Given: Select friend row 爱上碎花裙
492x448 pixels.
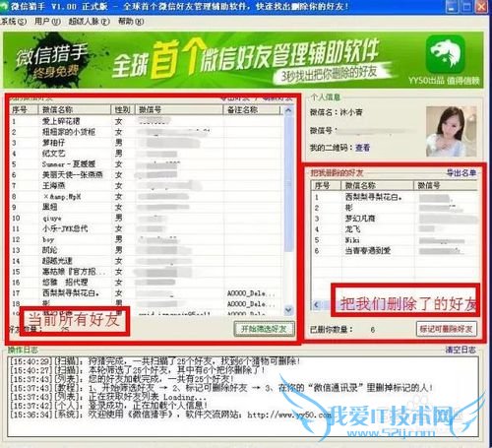Looking at the screenshot, I should (x=147, y=121).
